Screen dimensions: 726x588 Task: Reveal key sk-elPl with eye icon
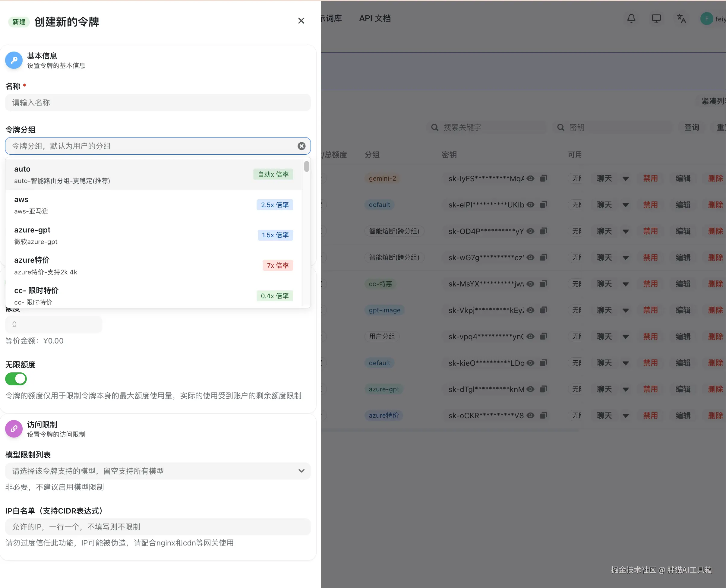click(530, 204)
